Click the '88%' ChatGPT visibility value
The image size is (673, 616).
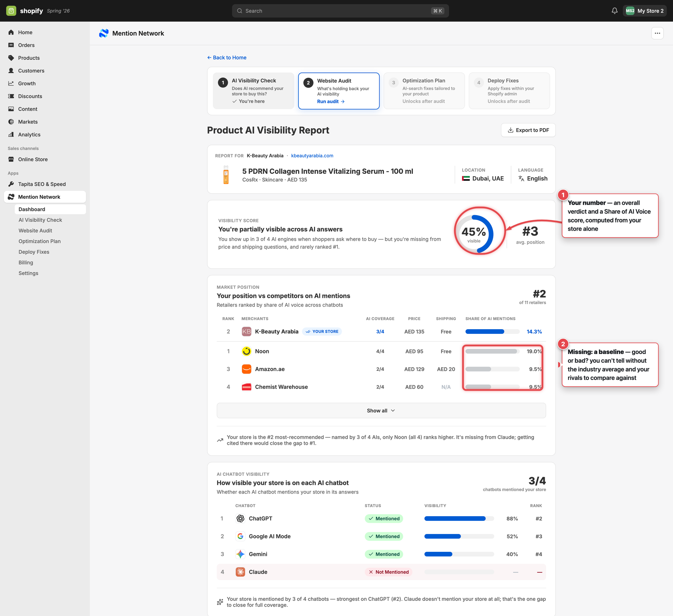(512, 518)
